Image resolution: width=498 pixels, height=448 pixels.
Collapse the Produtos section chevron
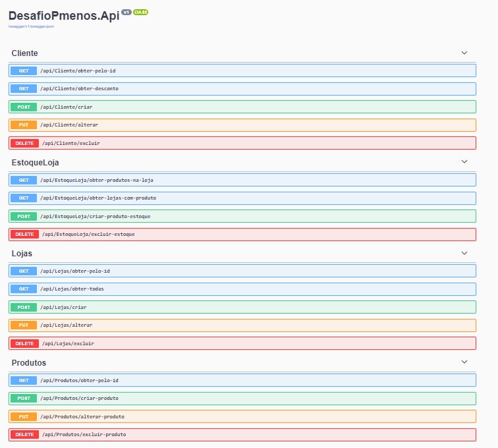point(464,362)
